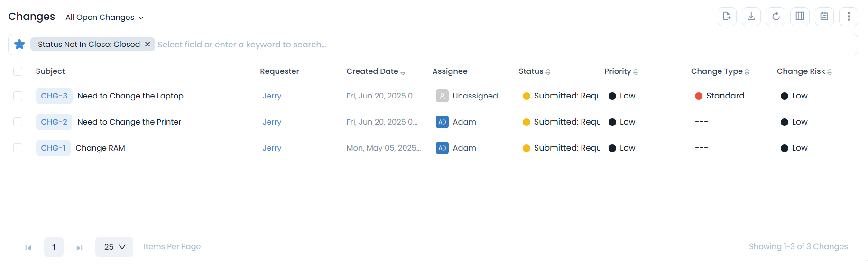Open the Change Type Standard dropdown for CHG-3
This screenshot has height=277, width=868.
coord(720,96)
